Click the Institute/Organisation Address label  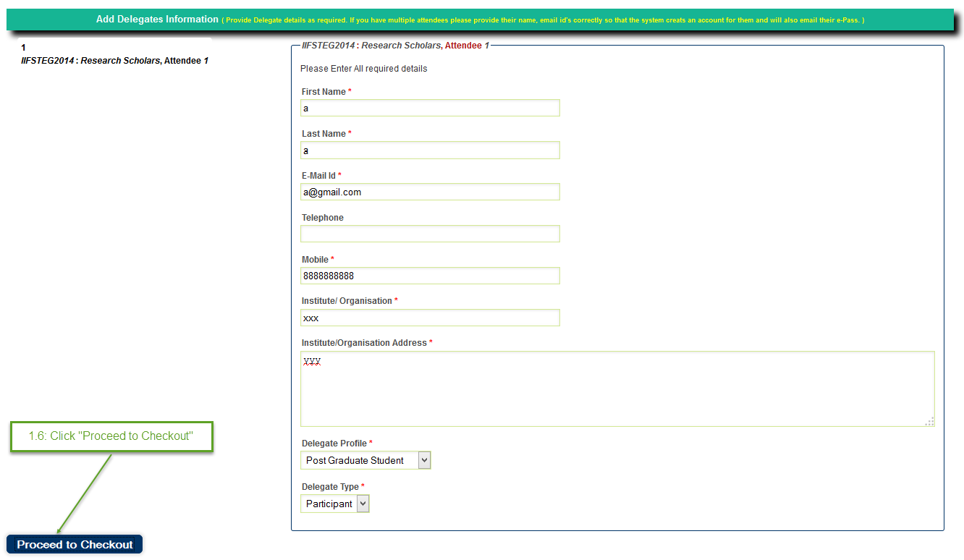click(364, 343)
